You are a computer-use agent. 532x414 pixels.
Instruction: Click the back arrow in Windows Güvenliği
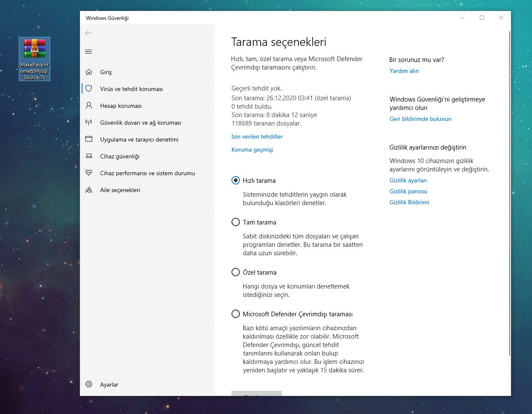(88, 33)
